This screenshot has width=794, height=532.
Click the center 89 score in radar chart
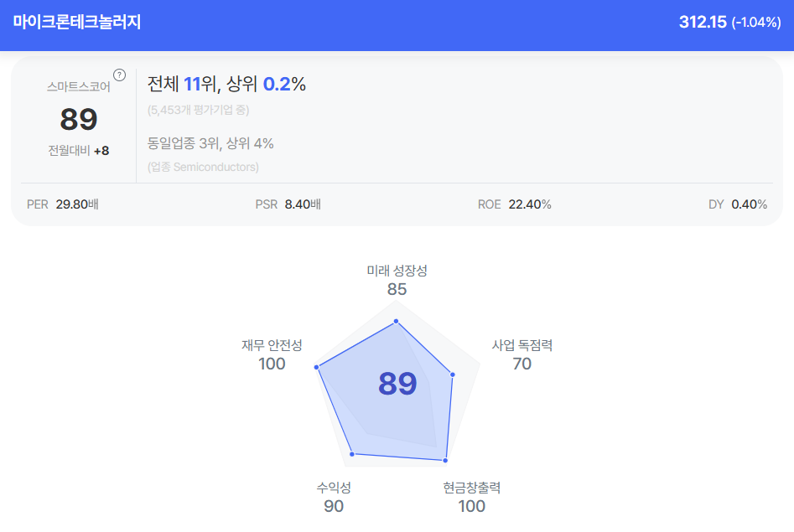click(397, 383)
